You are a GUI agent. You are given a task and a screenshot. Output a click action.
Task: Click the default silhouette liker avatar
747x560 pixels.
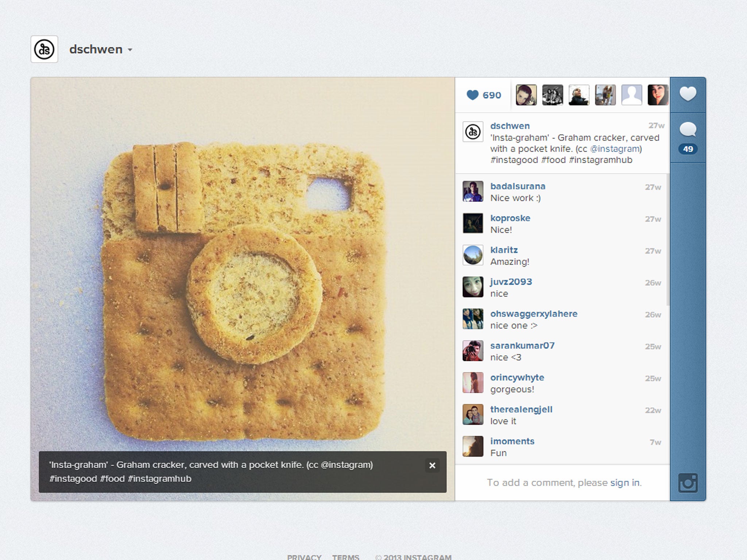pos(631,95)
